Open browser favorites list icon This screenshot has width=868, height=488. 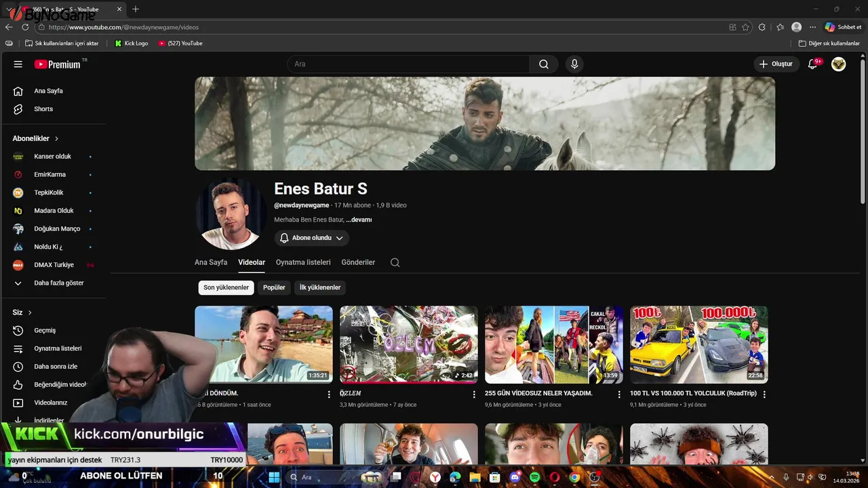[780, 27]
